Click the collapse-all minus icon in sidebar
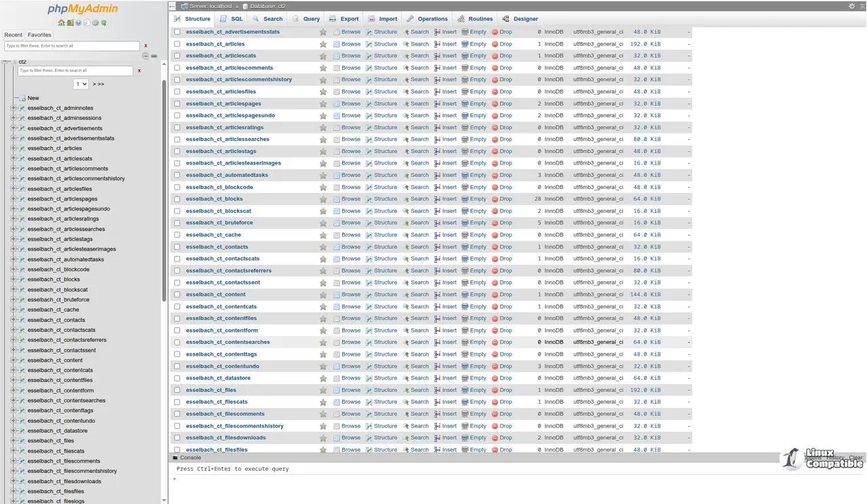The height and width of the screenshot is (504, 867). click(x=145, y=56)
